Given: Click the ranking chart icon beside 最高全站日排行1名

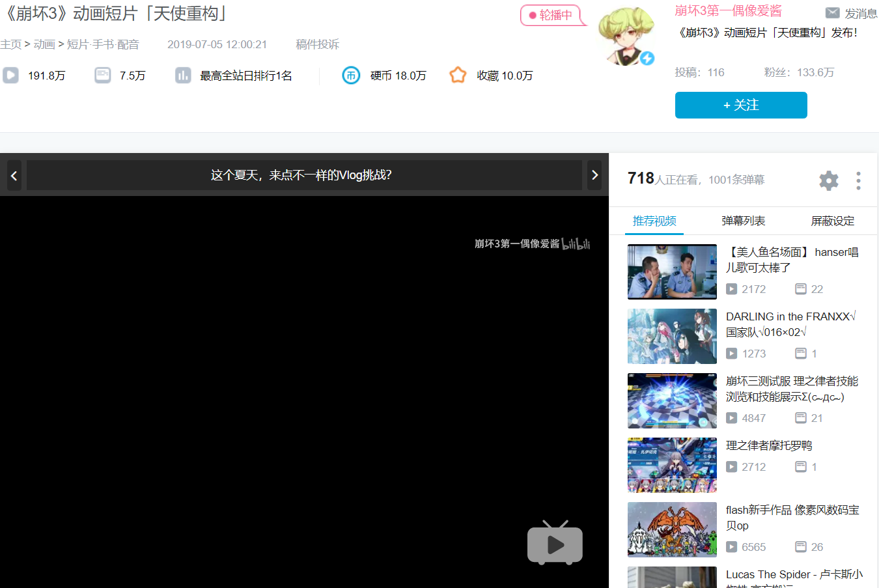Looking at the screenshot, I should coord(183,75).
